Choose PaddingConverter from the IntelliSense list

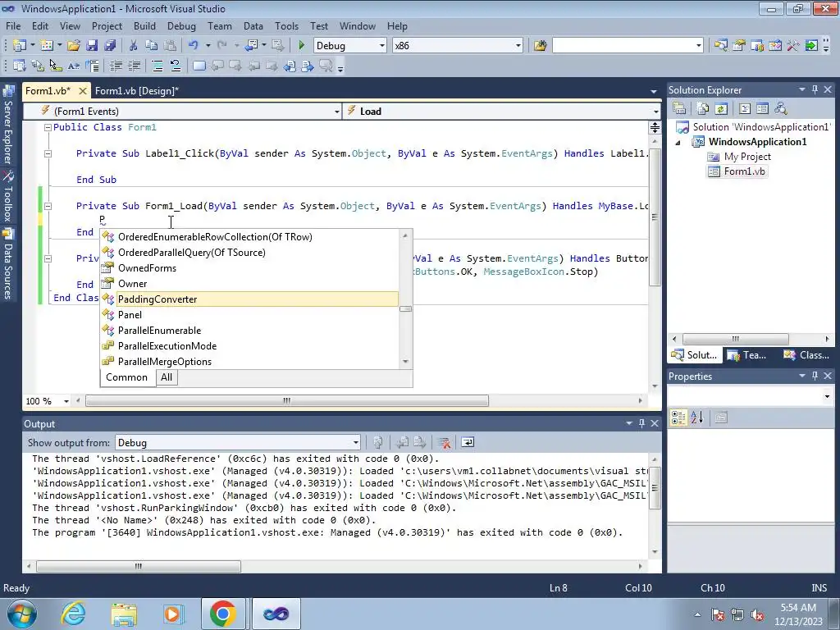click(x=249, y=299)
